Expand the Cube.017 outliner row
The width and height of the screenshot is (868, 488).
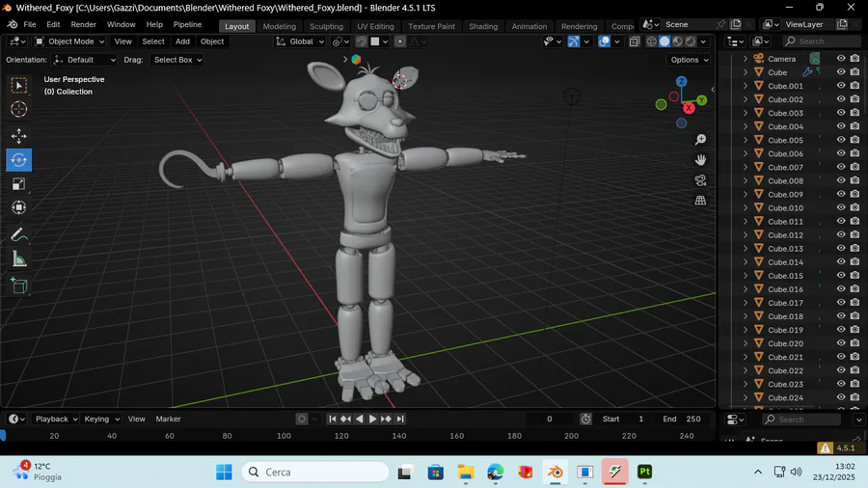coord(746,303)
